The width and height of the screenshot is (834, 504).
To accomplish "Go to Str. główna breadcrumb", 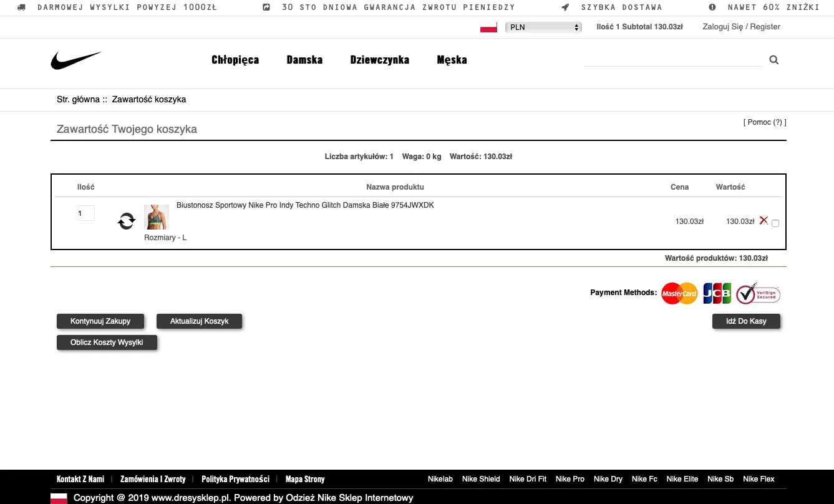I will click(x=78, y=99).
